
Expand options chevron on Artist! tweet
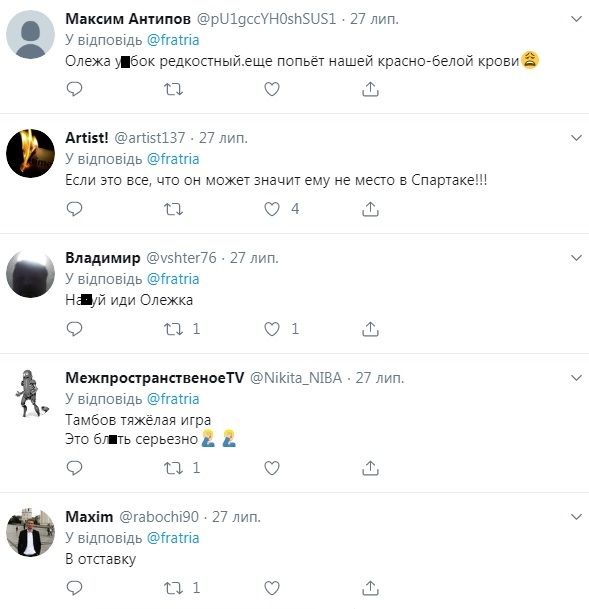point(576,138)
